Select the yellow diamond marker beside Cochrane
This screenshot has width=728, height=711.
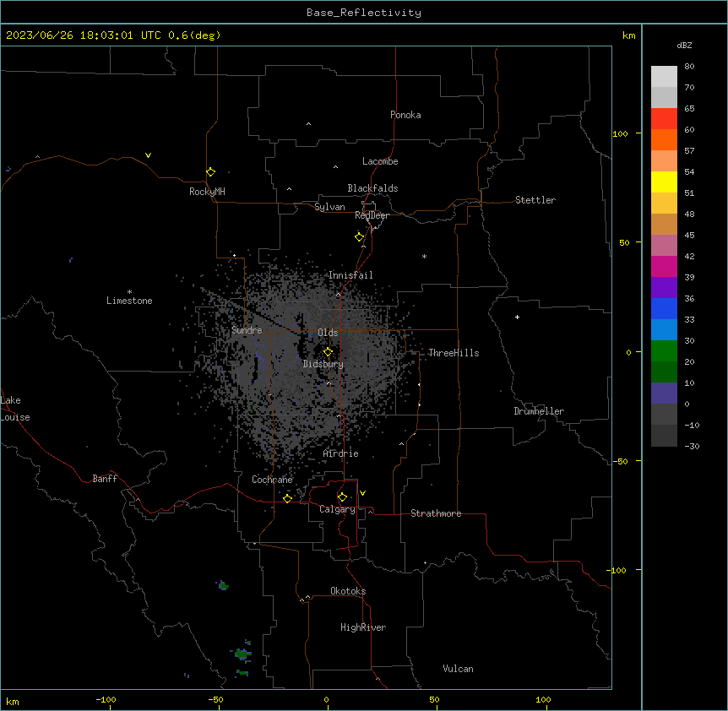pyautogui.click(x=287, y=498)
